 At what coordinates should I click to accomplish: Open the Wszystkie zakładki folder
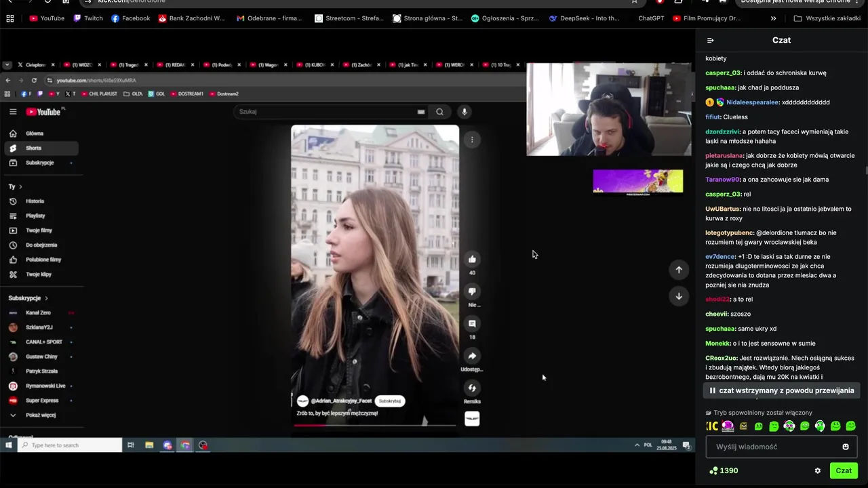click(827, 18)
